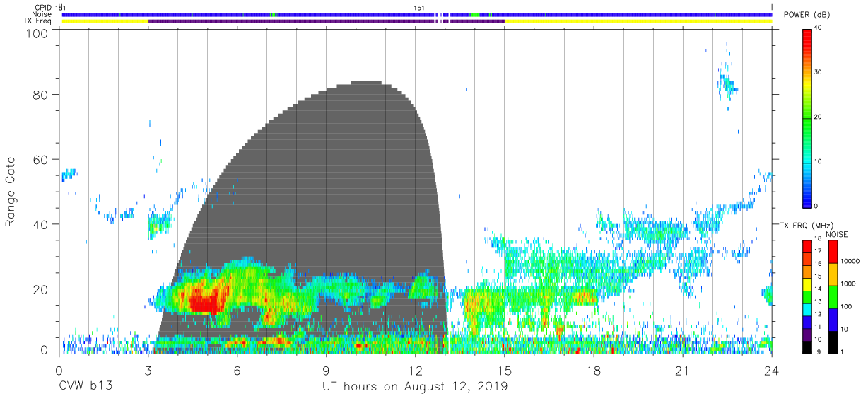The width and height of the screenshot is (868, 401).
Task: Pick the green 100–1000 swatch in the NOISE legend
Action: 833,296
